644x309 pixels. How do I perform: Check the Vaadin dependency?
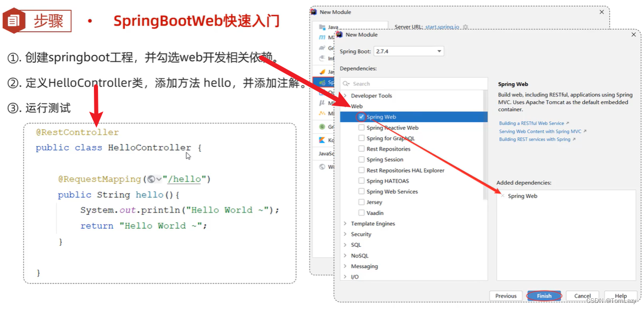click(x=361, y=212)
